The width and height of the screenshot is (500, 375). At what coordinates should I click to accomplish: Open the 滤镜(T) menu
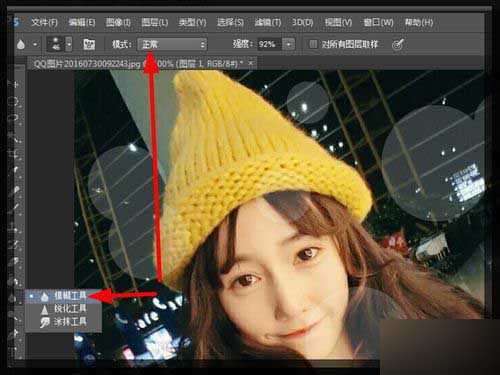coord(268,22)
